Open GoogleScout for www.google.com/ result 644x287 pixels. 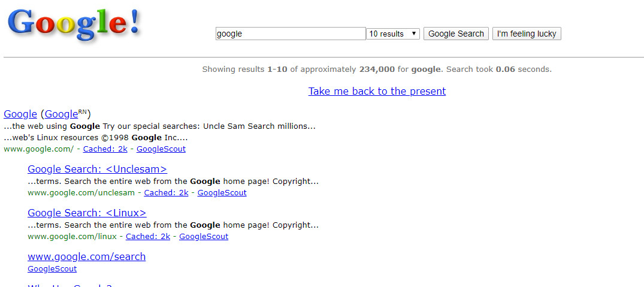pos(161,149)
